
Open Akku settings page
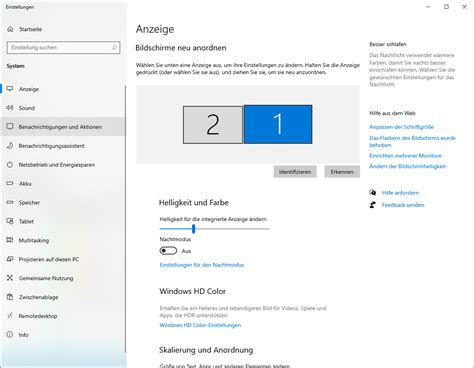(x=63, y=183)
